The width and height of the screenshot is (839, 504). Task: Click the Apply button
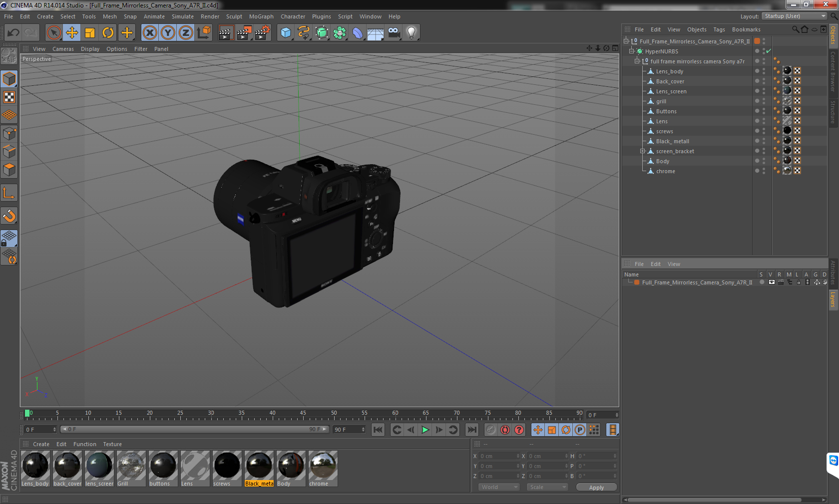(596, 488)
